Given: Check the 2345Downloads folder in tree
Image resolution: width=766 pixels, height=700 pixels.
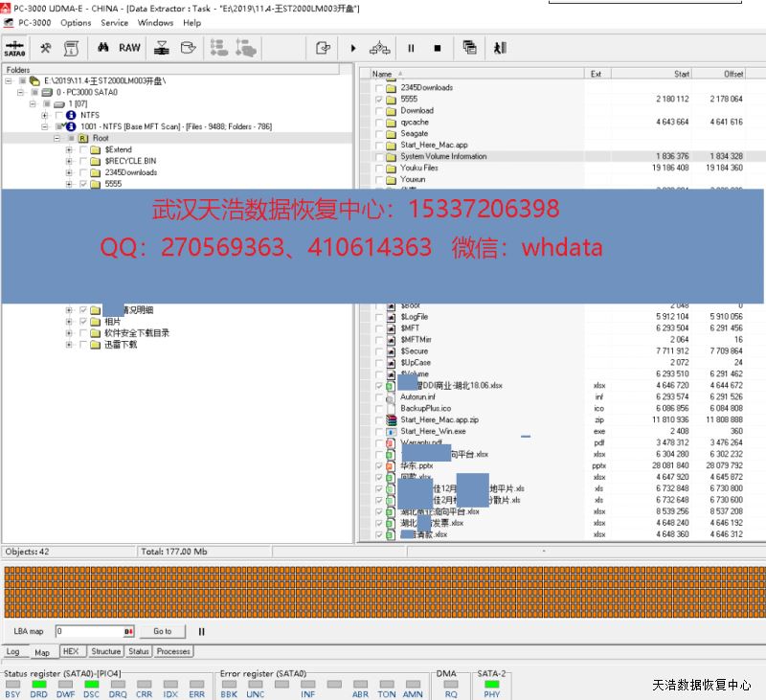Looking at the screenshot, I should pos(83,172).
